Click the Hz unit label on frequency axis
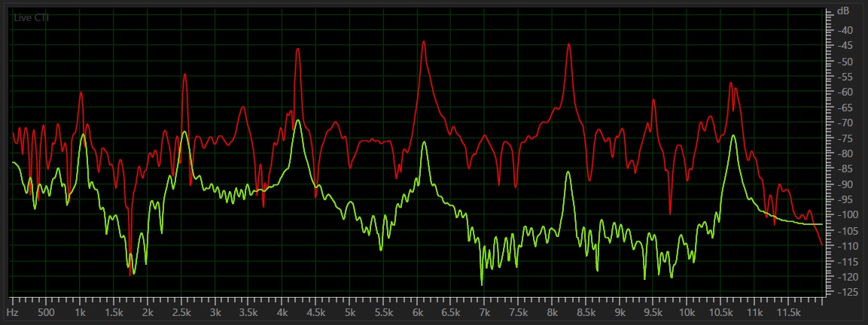This screenshot has height=325, width=868. click(x=13, y=311)
